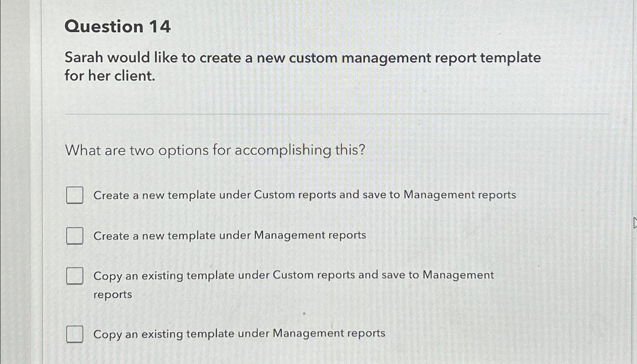637x364 pixels.
Task: Click the small dot above the last answer
Action: tap(304, 314)
